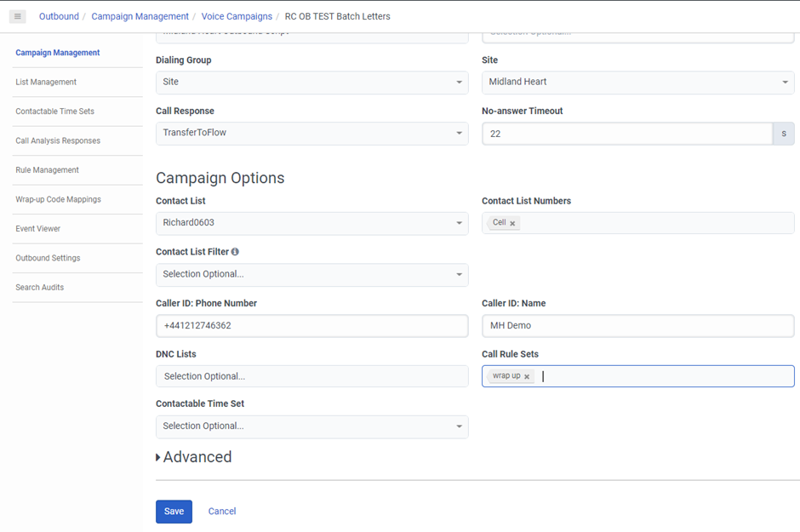Cancel campaign editing
The image size is (800, 532).
pos(222,512)
